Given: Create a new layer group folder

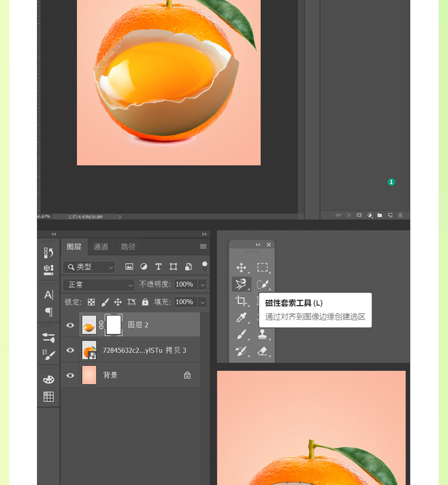Looking at the screenshot, I should [x=380, y=215].
